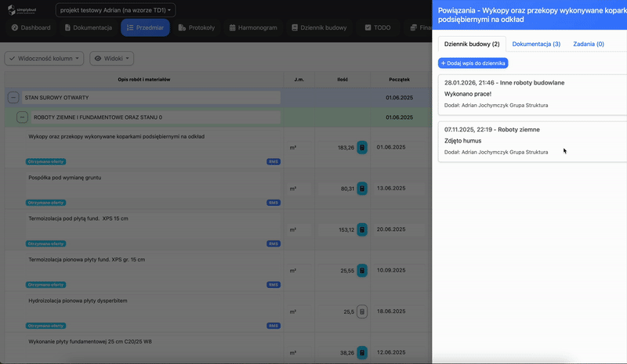The width and height of the screenshot is (627, 364).
Task: Collapse the ROBOTY ZIEMNE I FUNDAMENTOWE section
Action: tap(22, 117)
